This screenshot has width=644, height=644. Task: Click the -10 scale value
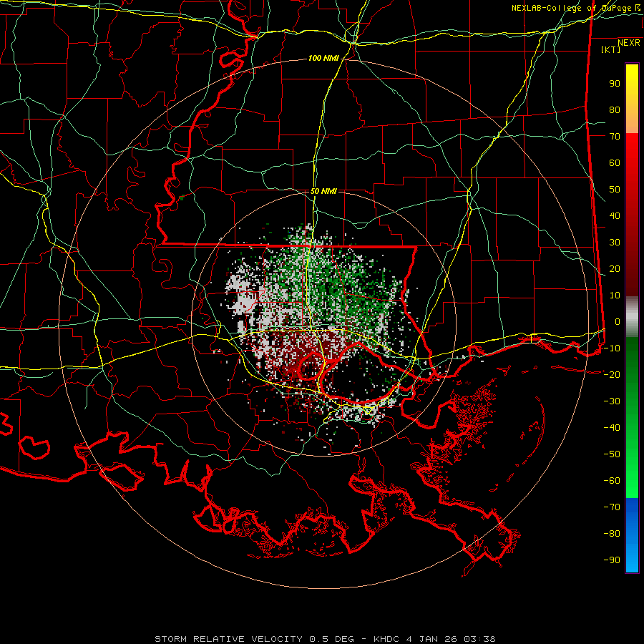click(612, 348)
